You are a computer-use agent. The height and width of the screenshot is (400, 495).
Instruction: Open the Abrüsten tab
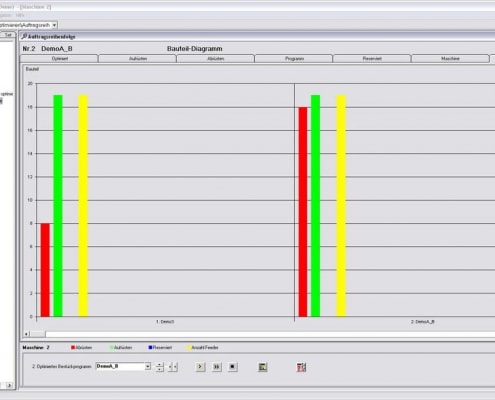pos(216,59)
